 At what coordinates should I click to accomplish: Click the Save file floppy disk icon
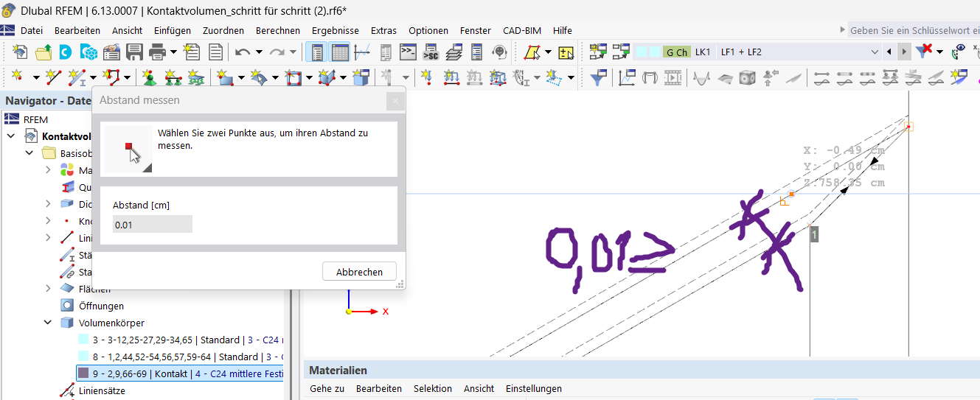click(x=134, y=52)
